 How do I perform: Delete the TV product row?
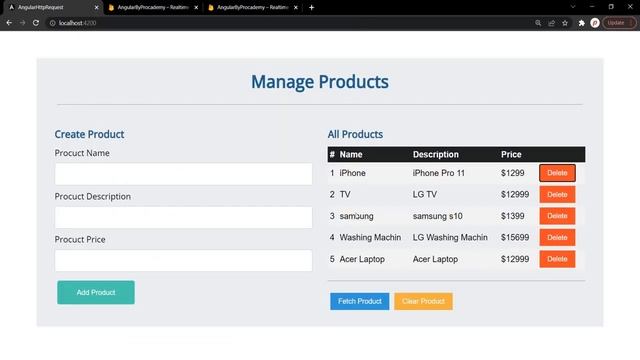click(x=557, y=195)
